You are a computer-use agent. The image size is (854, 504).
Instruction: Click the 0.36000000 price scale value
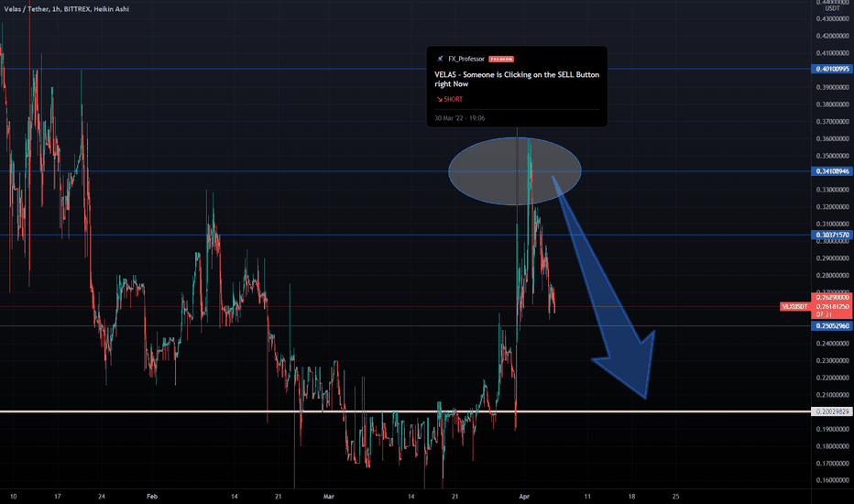pos(833,138)
